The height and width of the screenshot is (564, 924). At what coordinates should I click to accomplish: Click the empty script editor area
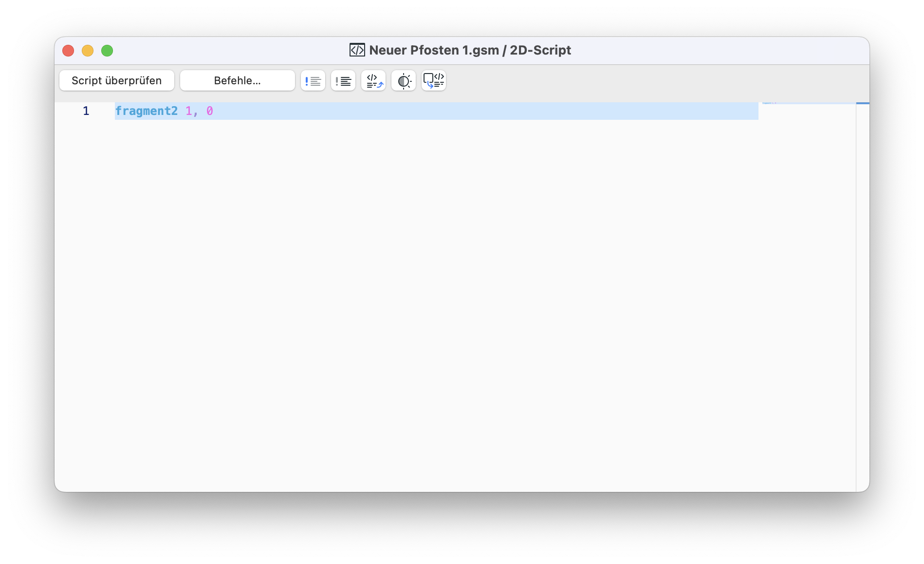point(437,302)
